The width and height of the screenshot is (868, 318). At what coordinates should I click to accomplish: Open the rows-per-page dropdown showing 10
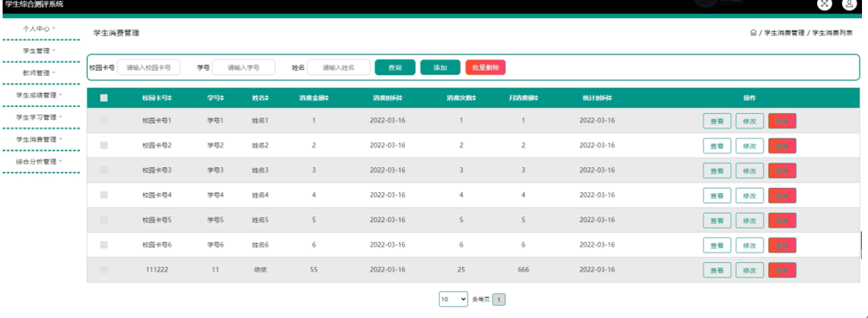coord(453,299)
